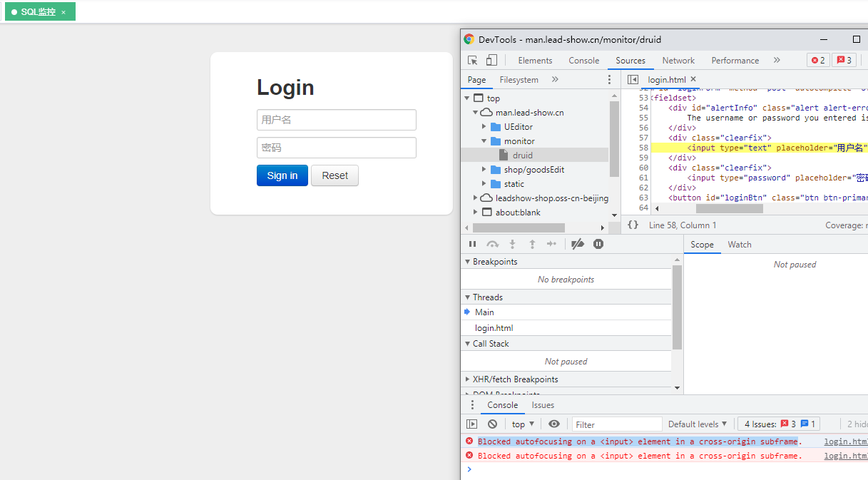Toggle deactivate breakpoints icon
Image resolution: width=868 pixels, height=480 pixels.
coord(578,245)
